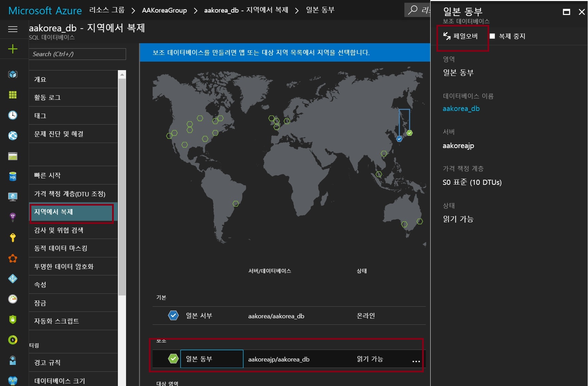The image size is (588, 386).
Task: Click the magnifier search icon in top bar
Action: (x=413, y=10)
